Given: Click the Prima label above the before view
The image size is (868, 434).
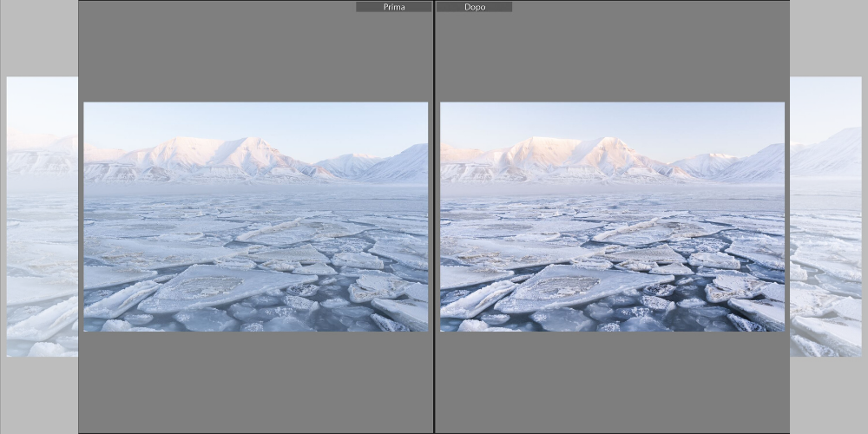Looking at the screenshot, I should pos(393,7).
